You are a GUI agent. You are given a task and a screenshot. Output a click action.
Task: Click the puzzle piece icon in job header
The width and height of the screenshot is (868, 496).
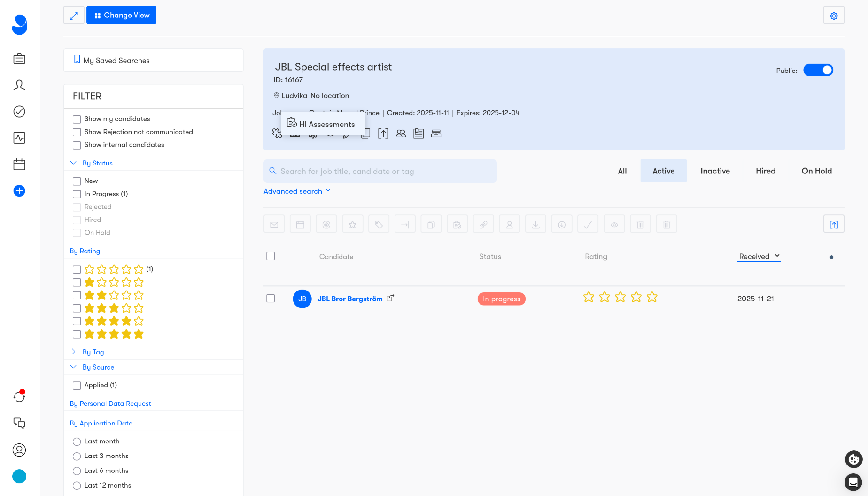click(277, 134)
